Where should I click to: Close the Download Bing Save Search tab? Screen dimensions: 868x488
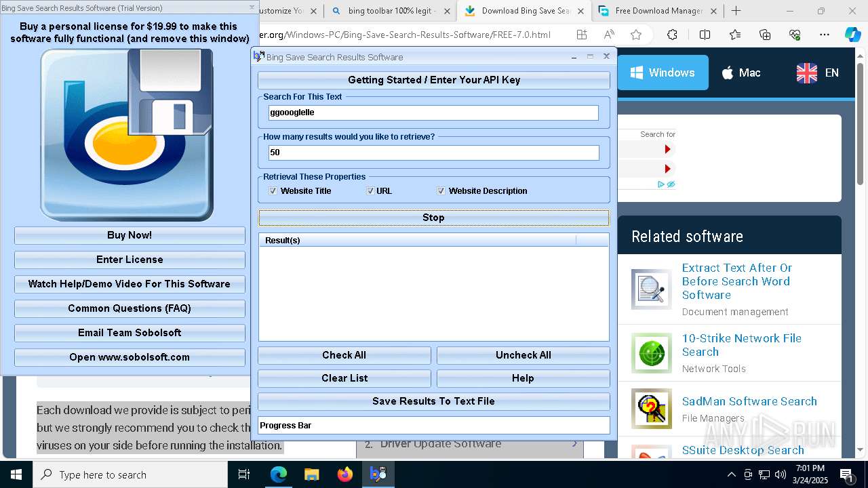click(580, 11)
